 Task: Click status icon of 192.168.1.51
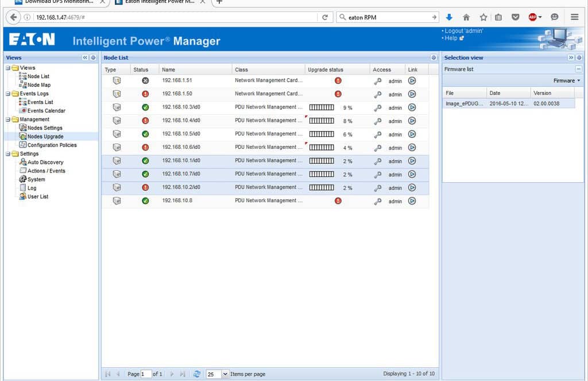[x=145, y=80]
